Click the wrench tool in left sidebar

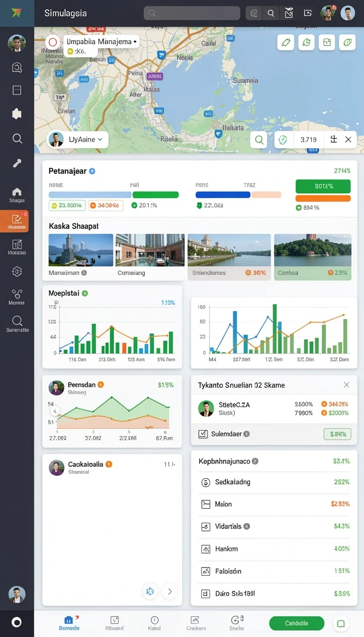[x=17, y=164]
